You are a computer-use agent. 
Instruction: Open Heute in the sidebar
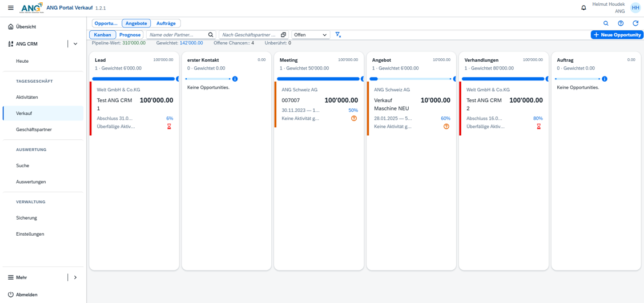click(x=43, y=61)
